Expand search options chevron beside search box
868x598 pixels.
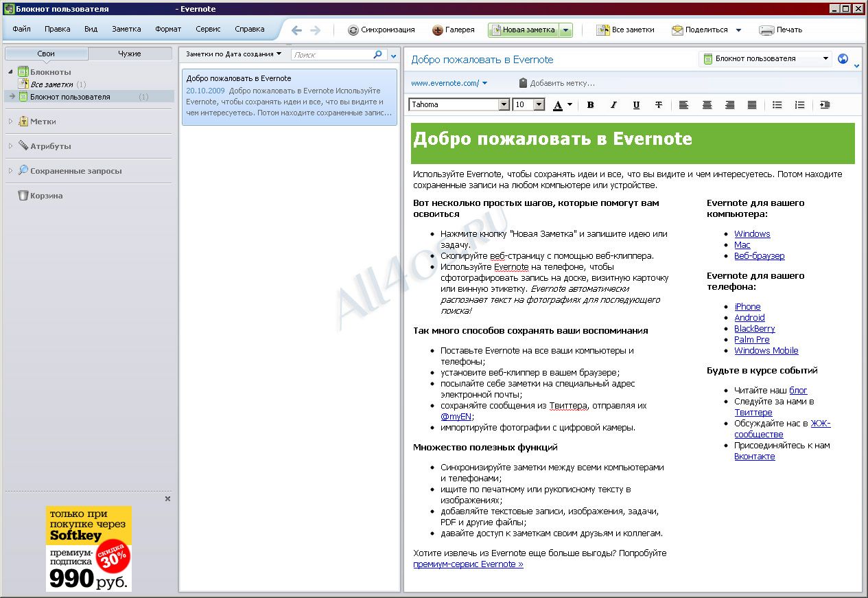[x=393, y=56]
